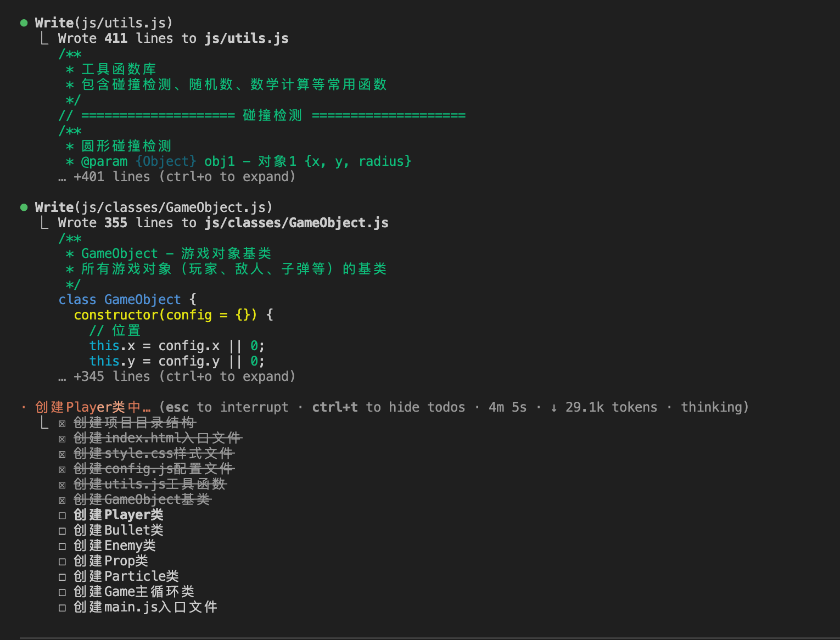Expand the +401 lines collapsed output
The image size is (840, 640).
177,177
